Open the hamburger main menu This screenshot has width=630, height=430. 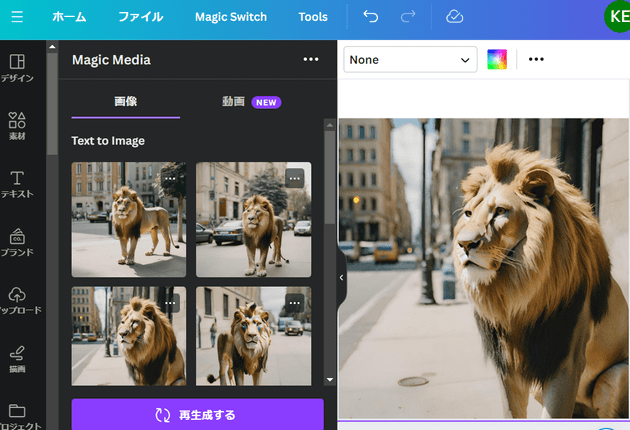point(17,17)
